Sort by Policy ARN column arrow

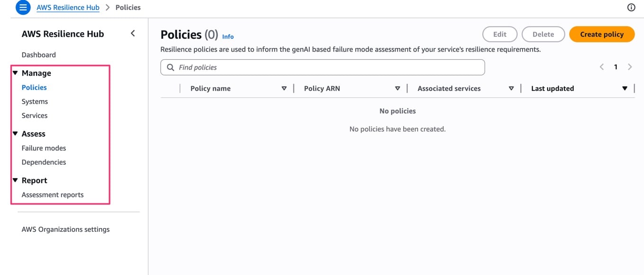[397, 88]
